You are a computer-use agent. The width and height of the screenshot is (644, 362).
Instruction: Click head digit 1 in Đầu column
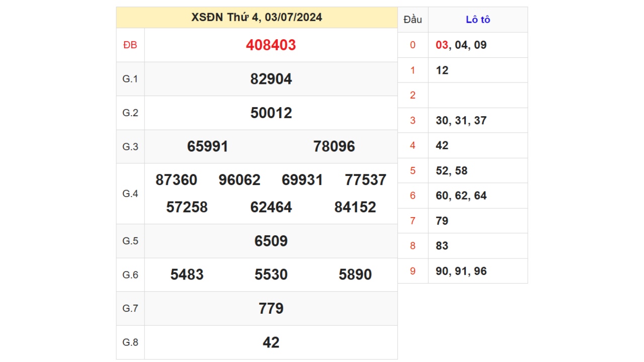click(x=413, y=70)
